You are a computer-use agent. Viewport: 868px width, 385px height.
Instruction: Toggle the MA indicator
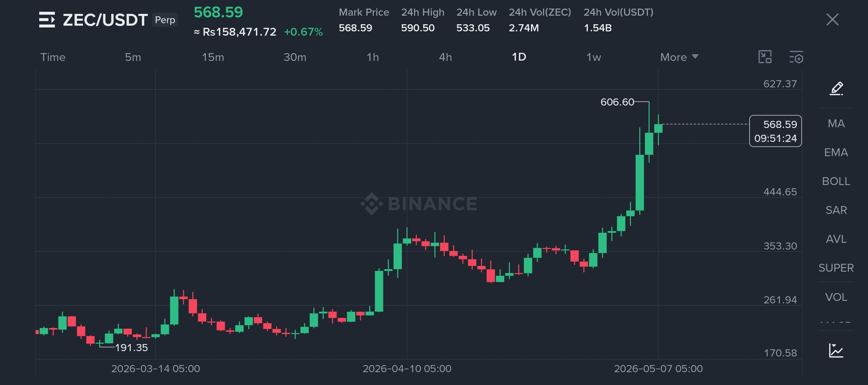tap(836, 124)
